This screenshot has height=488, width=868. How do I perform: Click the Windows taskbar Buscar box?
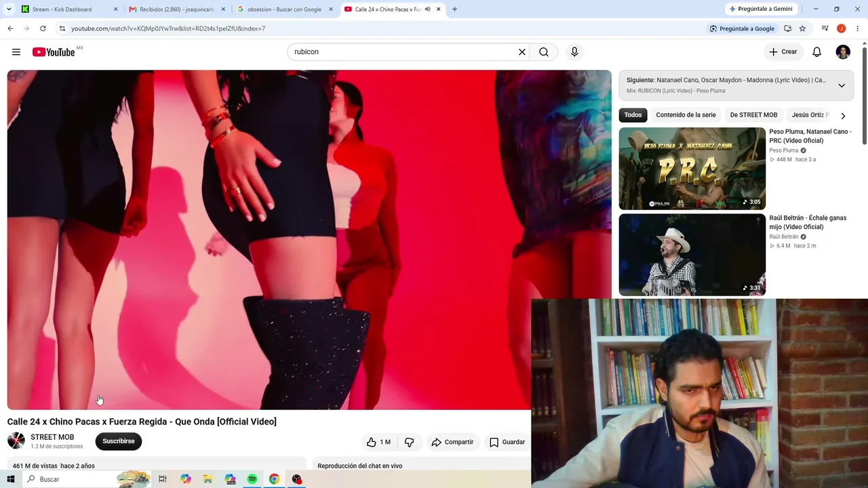pyautogui.click(x=87, y=479)
